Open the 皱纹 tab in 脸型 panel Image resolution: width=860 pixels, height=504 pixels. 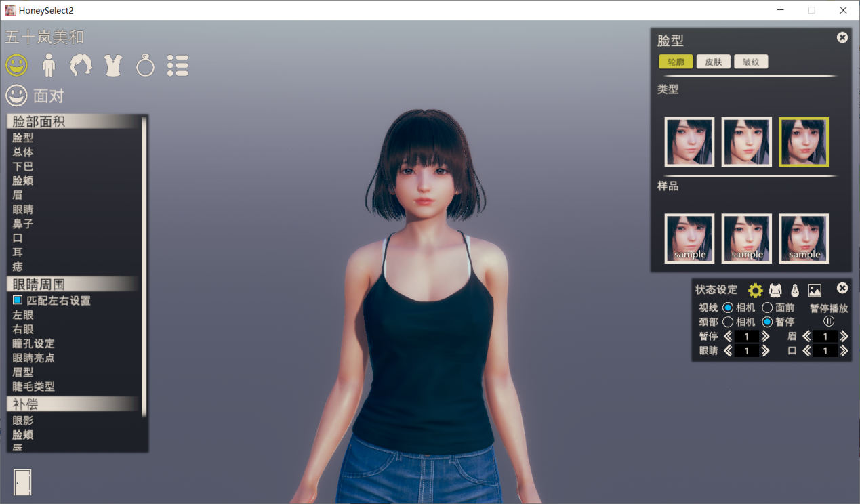click(x=751, y=61)
